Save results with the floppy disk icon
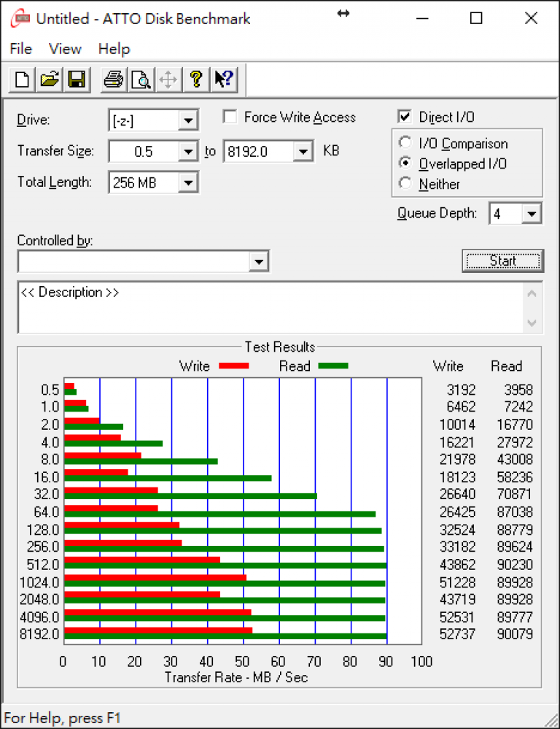The width and height of the screenshot is (560, 729). pos(77,80)
